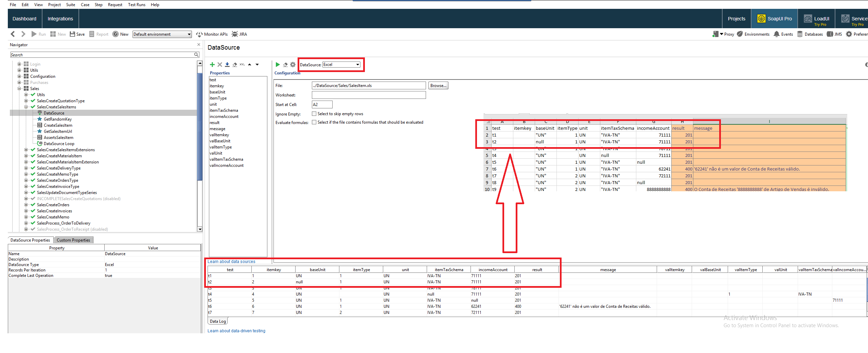
Task: Switch to the Custom Properties tab
Action: (x=73, y=240)
